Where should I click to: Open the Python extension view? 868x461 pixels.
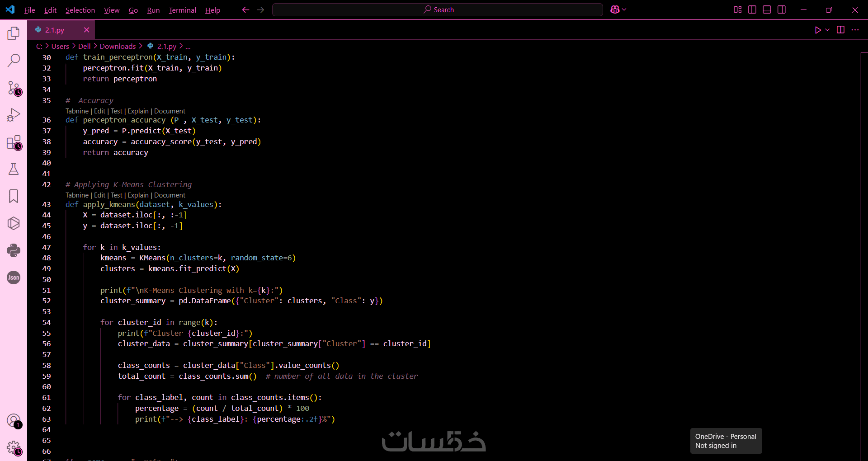click(14, 250)
